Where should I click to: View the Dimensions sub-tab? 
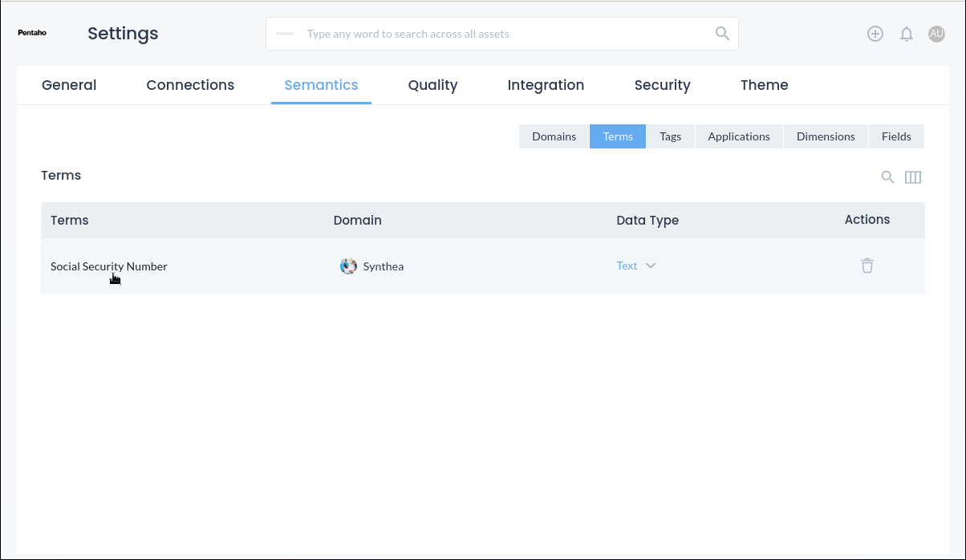point(826,136)
